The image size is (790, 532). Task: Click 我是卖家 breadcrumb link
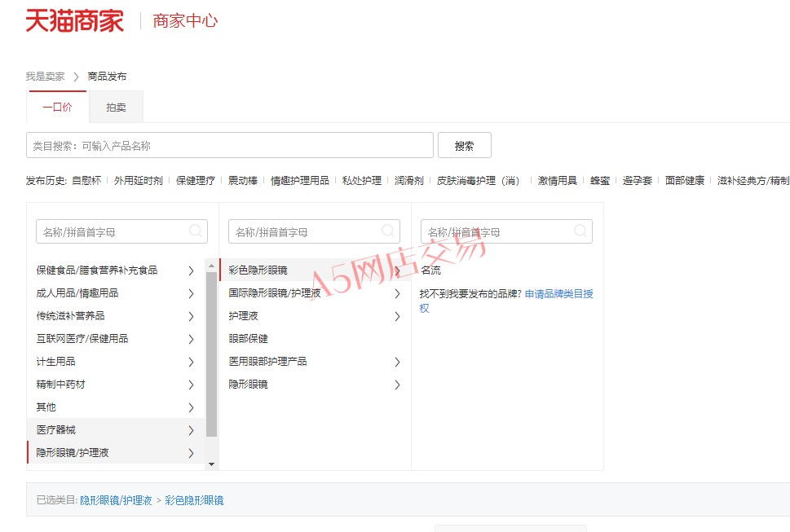[45, 77]
